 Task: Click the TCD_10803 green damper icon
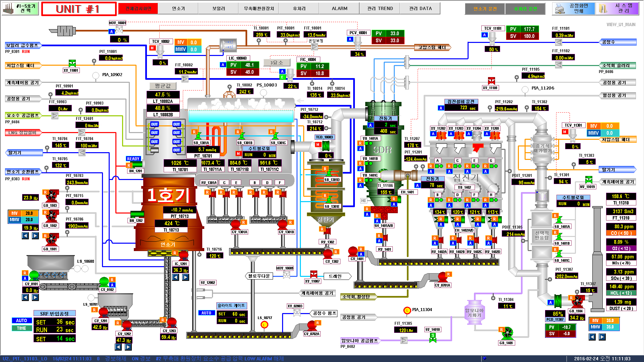pos(325,146)
